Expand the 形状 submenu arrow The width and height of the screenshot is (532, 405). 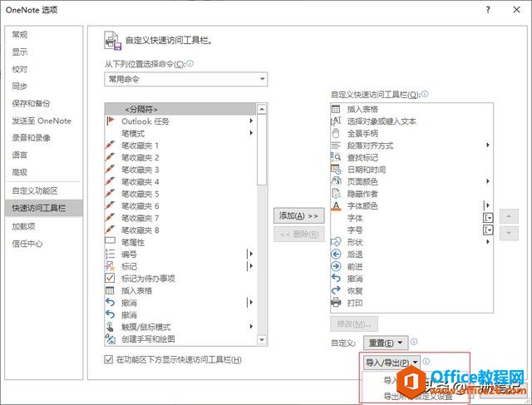[488, 242]
